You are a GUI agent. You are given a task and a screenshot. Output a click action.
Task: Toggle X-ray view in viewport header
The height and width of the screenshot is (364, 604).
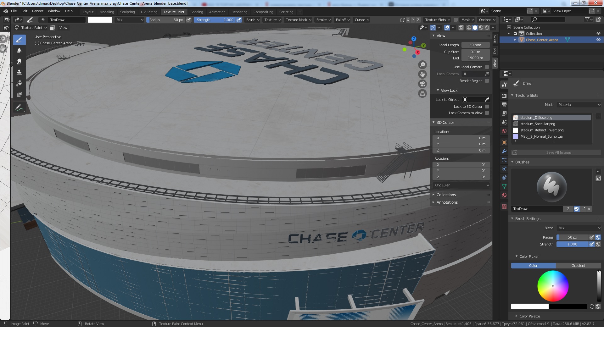(x=461, y=28)
